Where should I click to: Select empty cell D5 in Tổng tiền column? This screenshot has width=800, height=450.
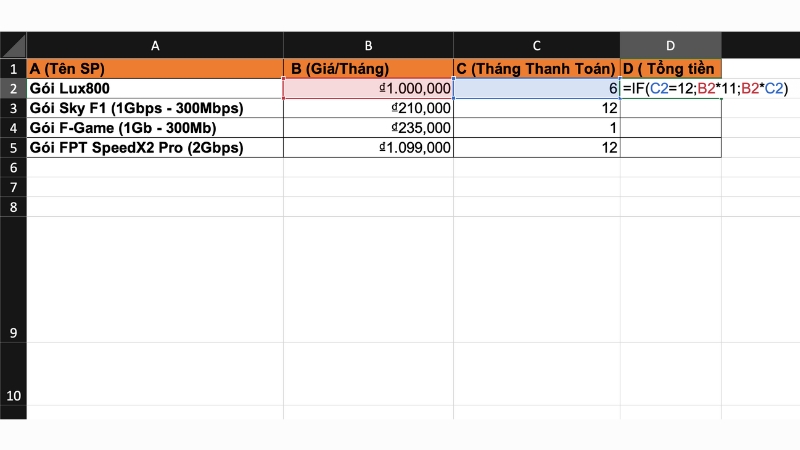tap(670, 148)
